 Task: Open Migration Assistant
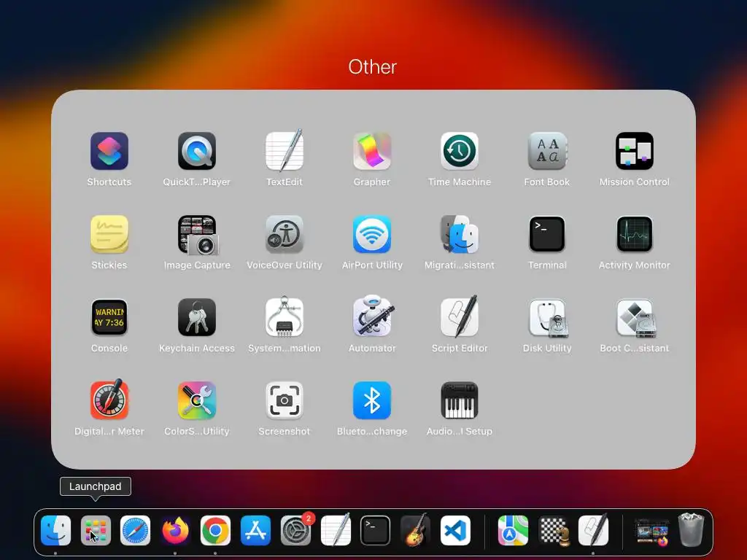pyautogui.click(x=460, y=234)
